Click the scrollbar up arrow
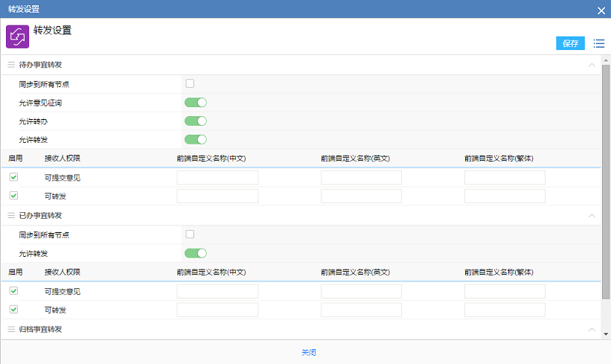Image resolution: width=611 pixels, height=364 pixels. point(606,60)
